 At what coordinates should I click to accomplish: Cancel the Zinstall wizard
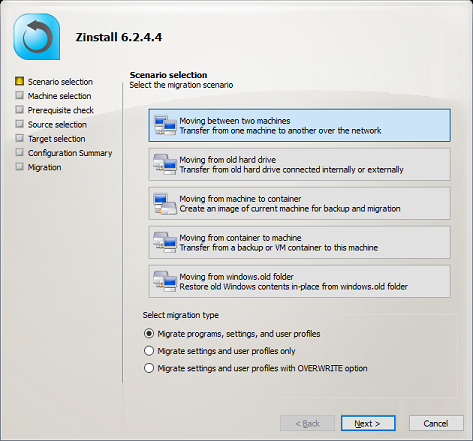(436, 423)
